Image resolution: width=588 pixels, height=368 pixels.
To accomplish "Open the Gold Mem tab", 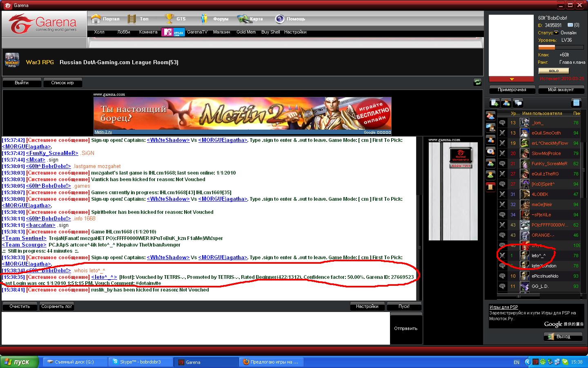I will [246, 32].
